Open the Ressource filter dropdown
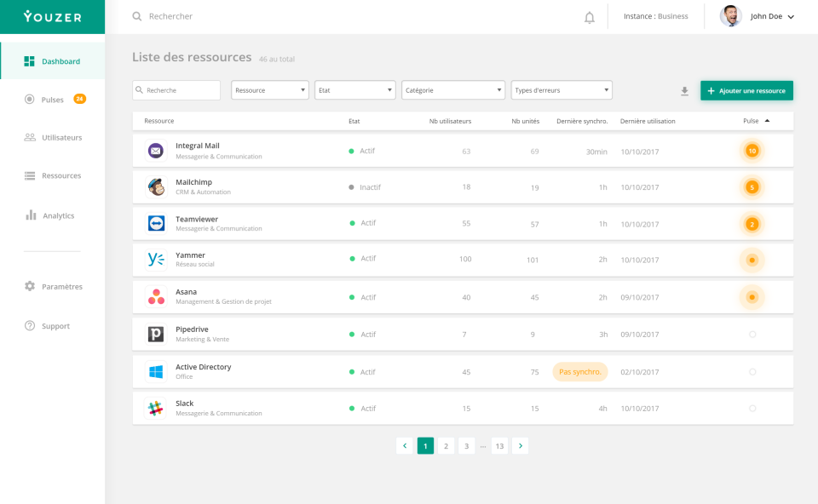Screen dimensions: 818x504 (x=269, y=89)
